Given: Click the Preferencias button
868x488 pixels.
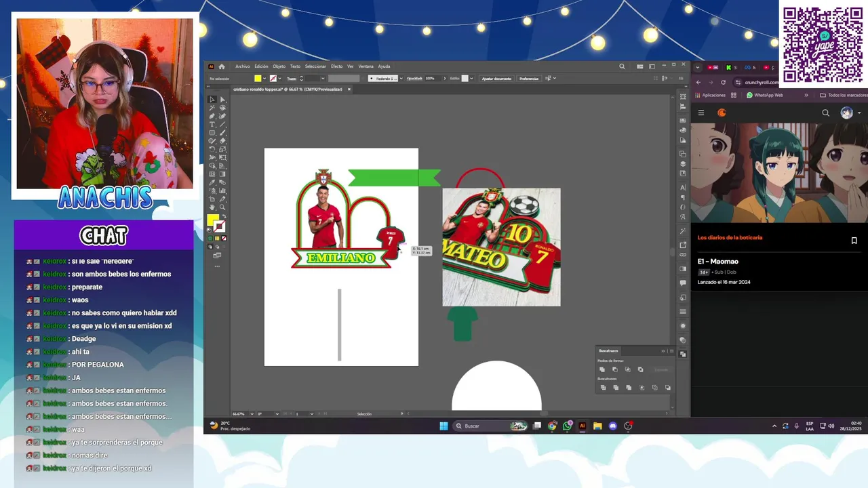Looking at the screenshot, I should tap(529, 78).
